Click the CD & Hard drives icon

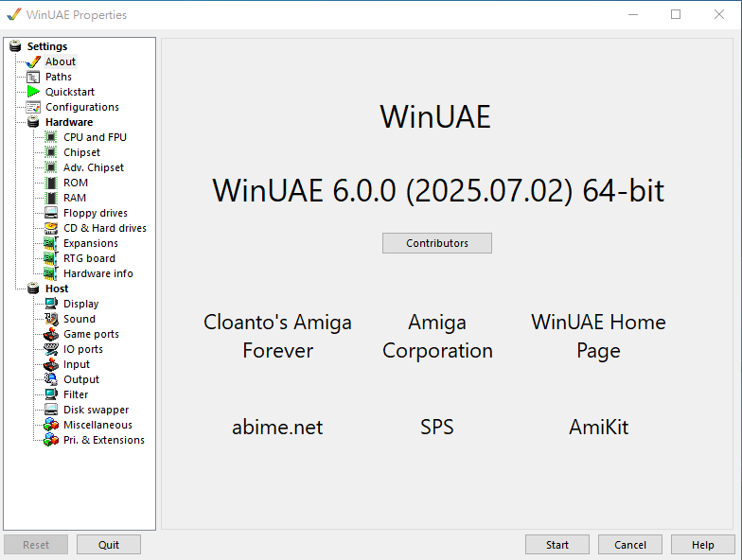pos(51,228)
